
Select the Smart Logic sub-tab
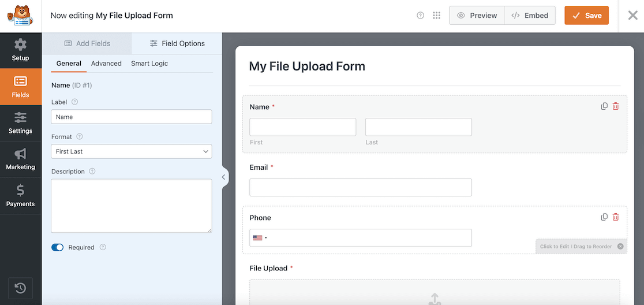pyautogui.click(x=149, y=64)
